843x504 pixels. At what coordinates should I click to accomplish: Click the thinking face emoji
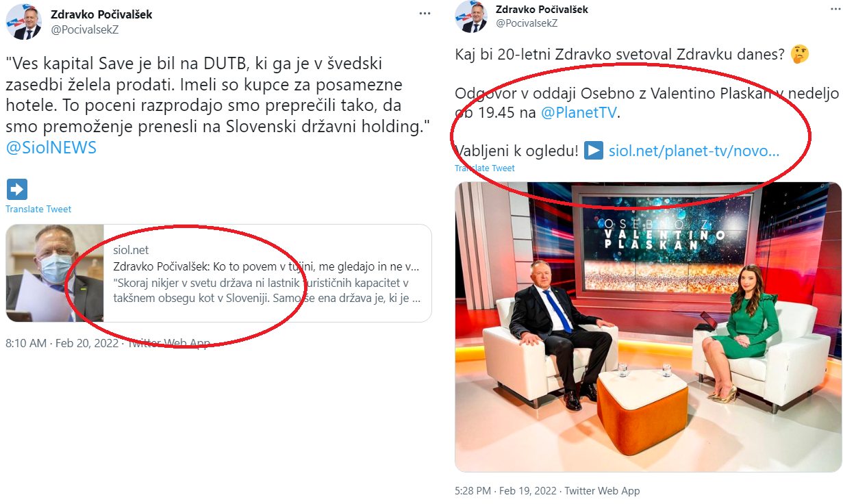point(798,54)
